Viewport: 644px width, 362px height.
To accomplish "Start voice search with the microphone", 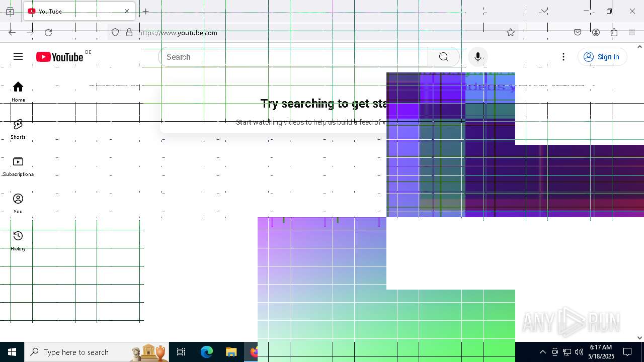I will pyautogui.click(x=478, y=57).
